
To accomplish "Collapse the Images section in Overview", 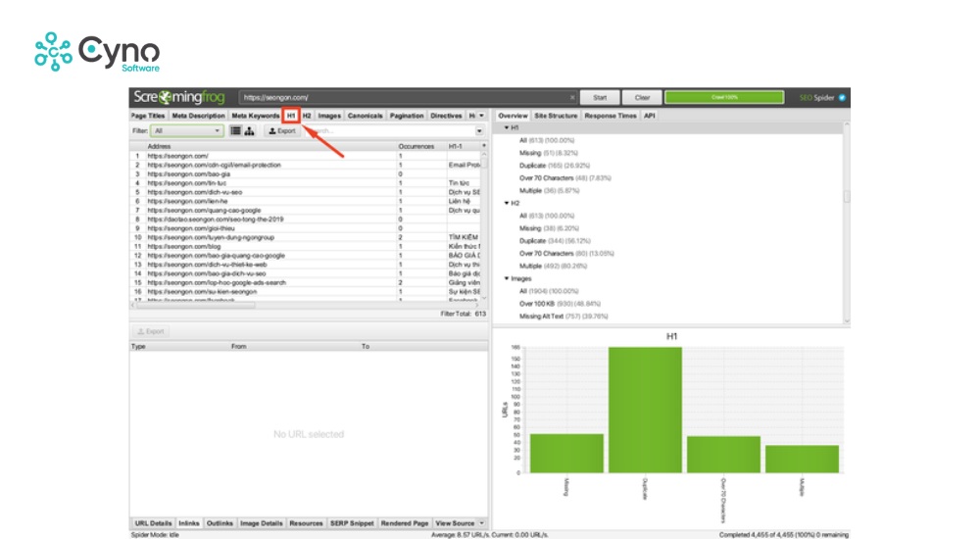I will coord(508,278).
